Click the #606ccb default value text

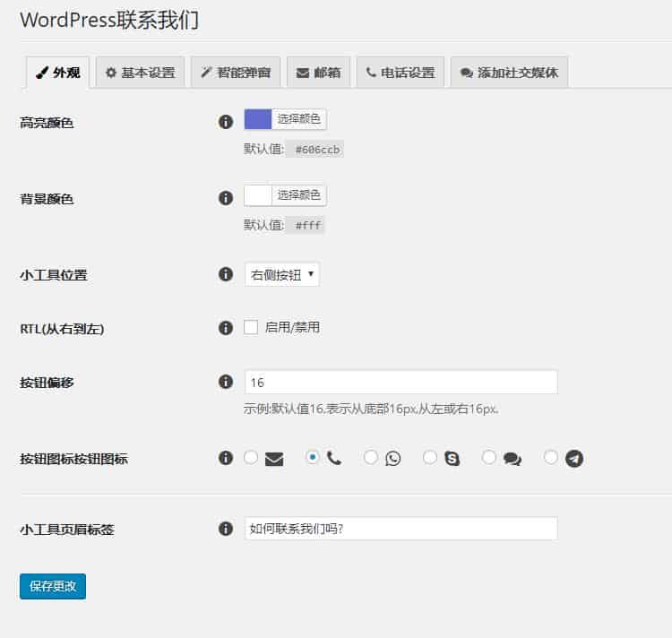click(317, 150)
